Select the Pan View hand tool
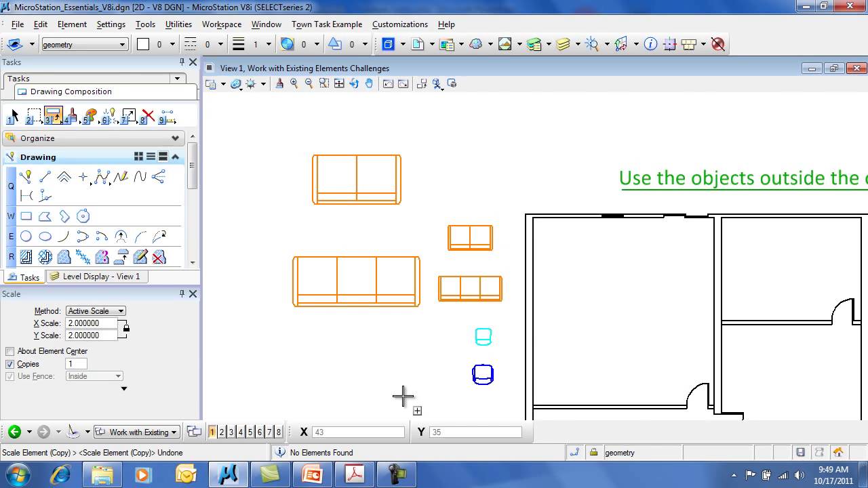This screenshot has width=868, height=488. 369,83
